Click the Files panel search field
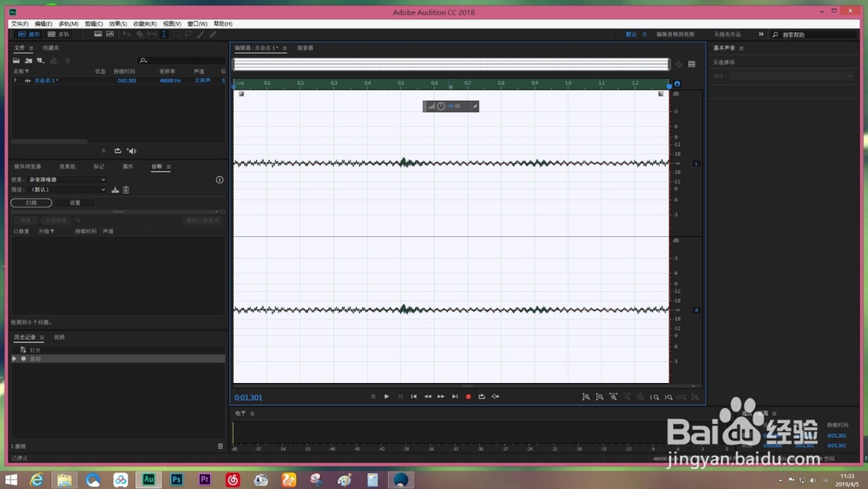868x489 pixels. coord(181,60)
